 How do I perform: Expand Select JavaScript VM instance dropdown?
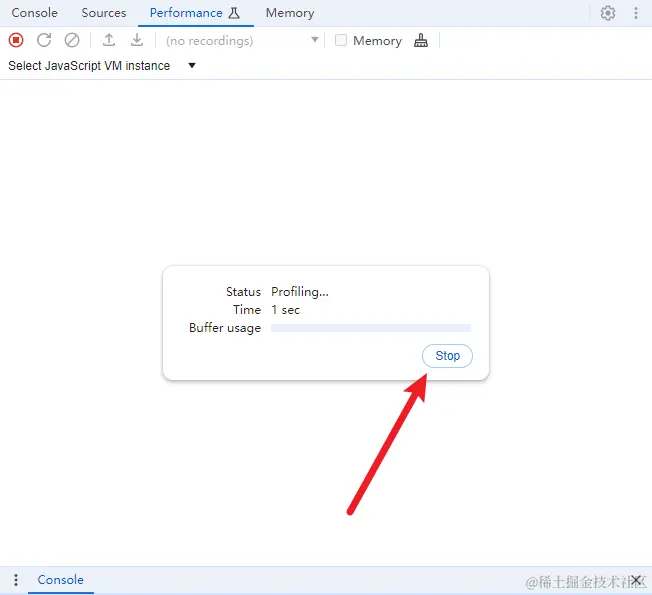coord(102,66)
